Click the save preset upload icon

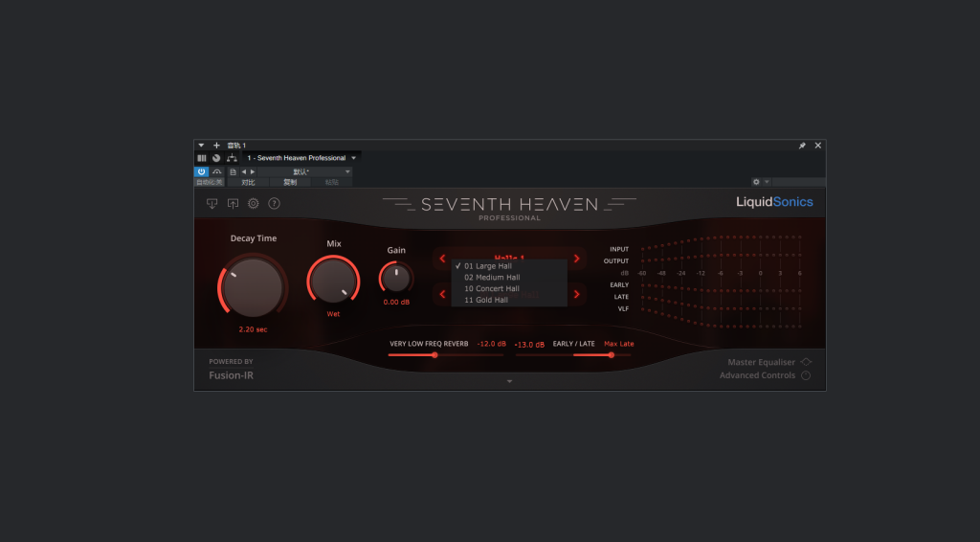233,204
